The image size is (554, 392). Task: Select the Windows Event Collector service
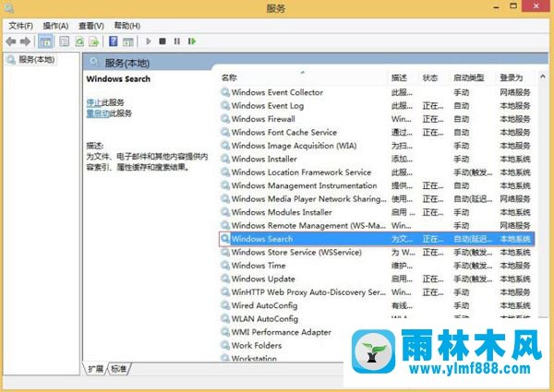(377, 92)
